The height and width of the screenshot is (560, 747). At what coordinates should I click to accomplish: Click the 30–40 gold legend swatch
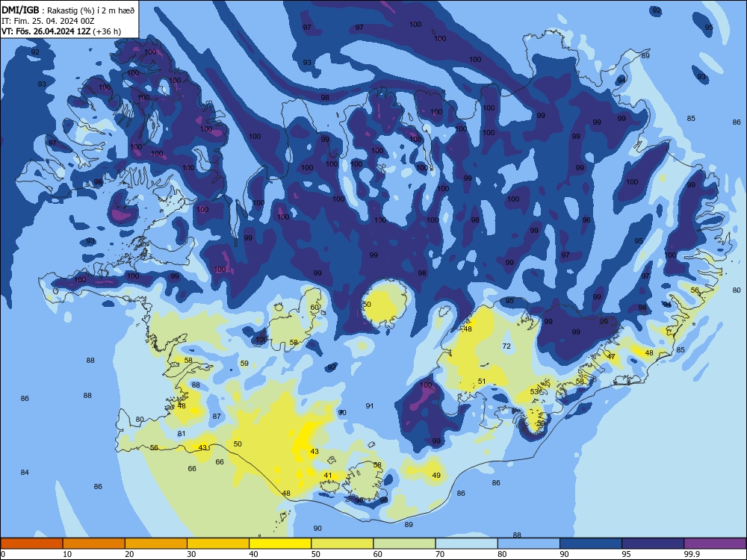[218, 544]
